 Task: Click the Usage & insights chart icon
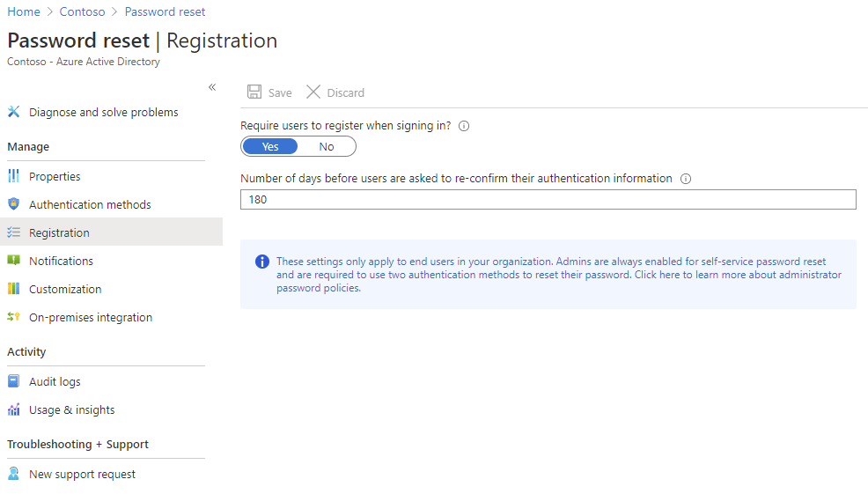(x=13, y=409)
